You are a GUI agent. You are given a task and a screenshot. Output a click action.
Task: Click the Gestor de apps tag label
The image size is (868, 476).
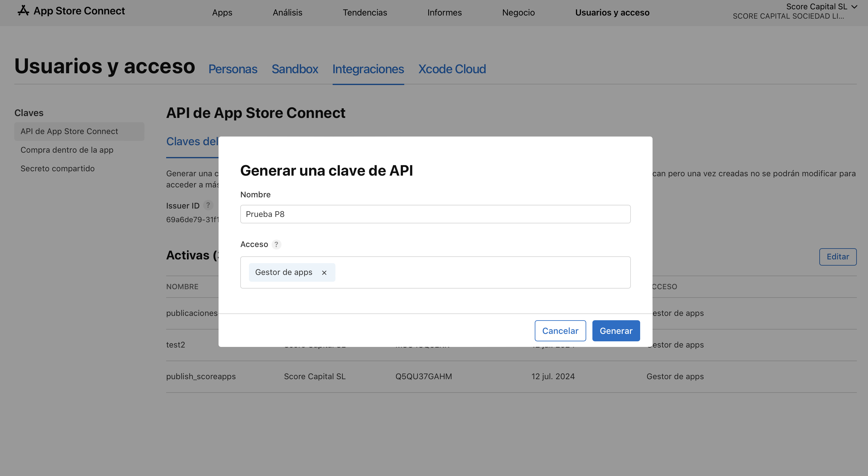tap(284, 272)
